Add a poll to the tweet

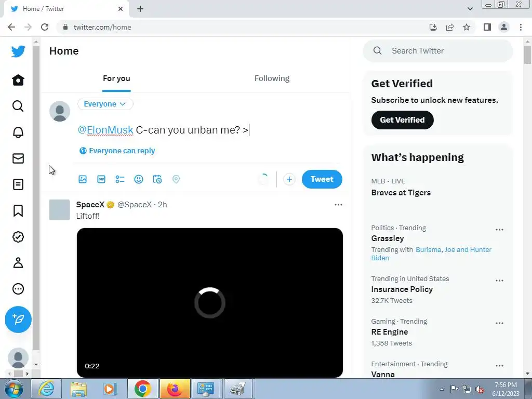pyautogui.click(x=120, y=179)
